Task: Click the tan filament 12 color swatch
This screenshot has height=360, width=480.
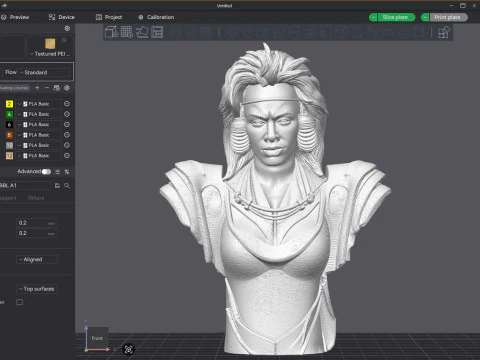Action: (9, 155)
